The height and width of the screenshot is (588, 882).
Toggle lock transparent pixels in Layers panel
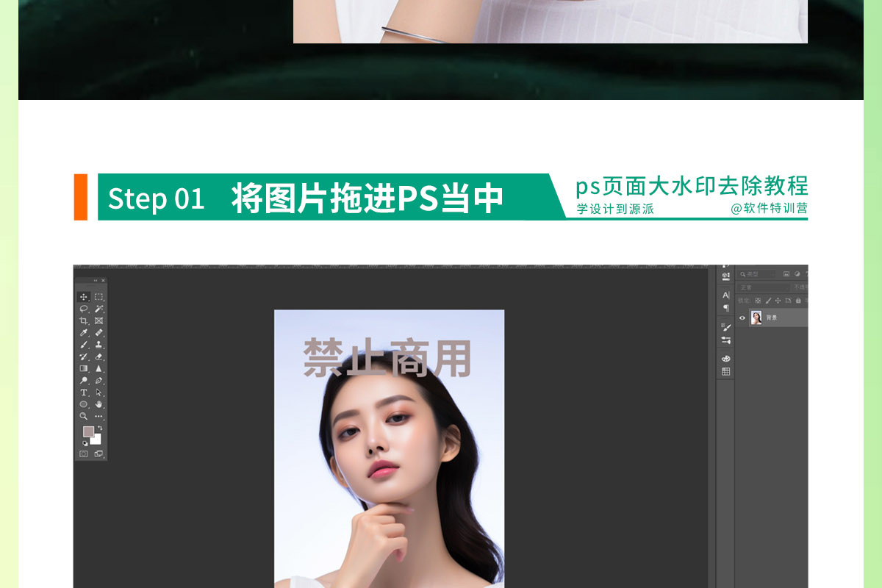coord(758,301)
